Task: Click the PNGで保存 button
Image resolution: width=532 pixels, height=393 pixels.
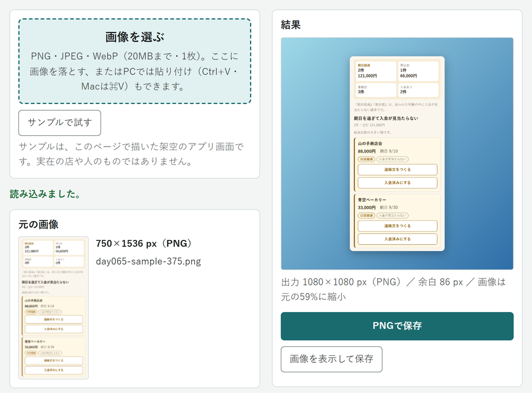Action: click(397, 326)
